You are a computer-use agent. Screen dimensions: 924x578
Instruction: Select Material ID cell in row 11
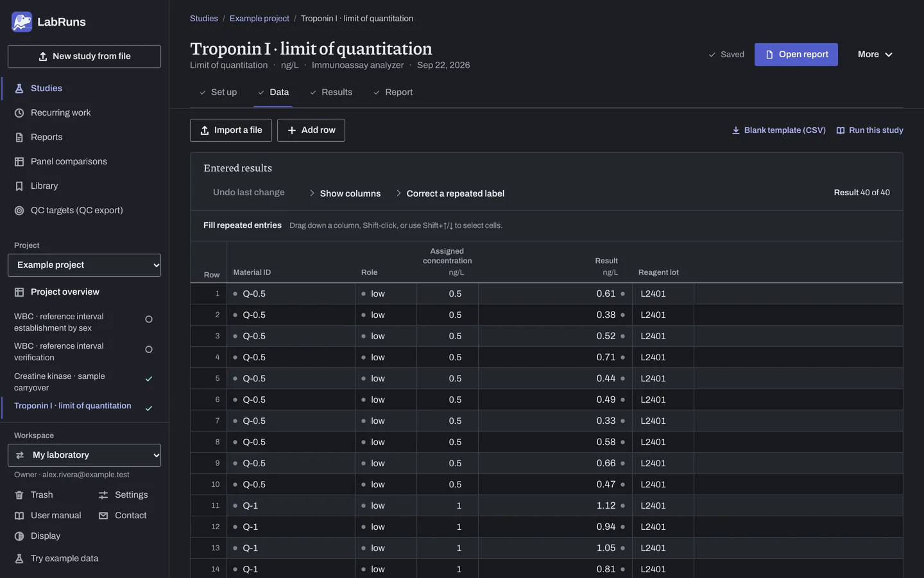[291, 506]
